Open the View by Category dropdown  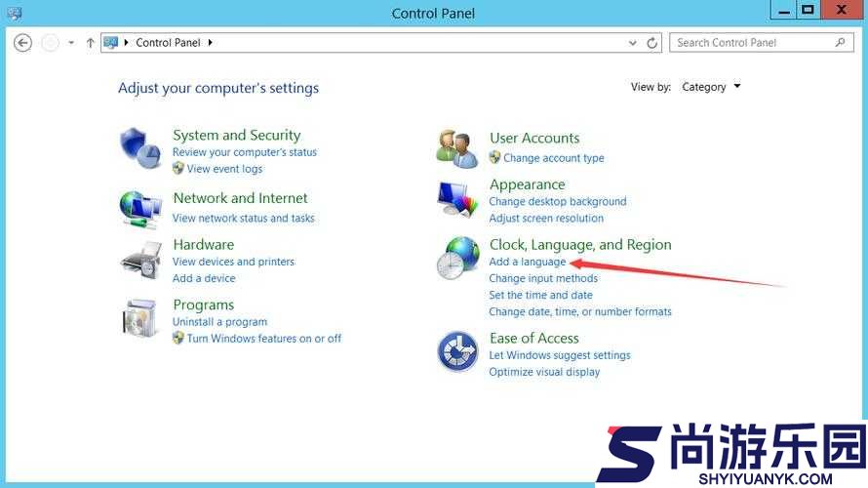[x=711, y=87]
